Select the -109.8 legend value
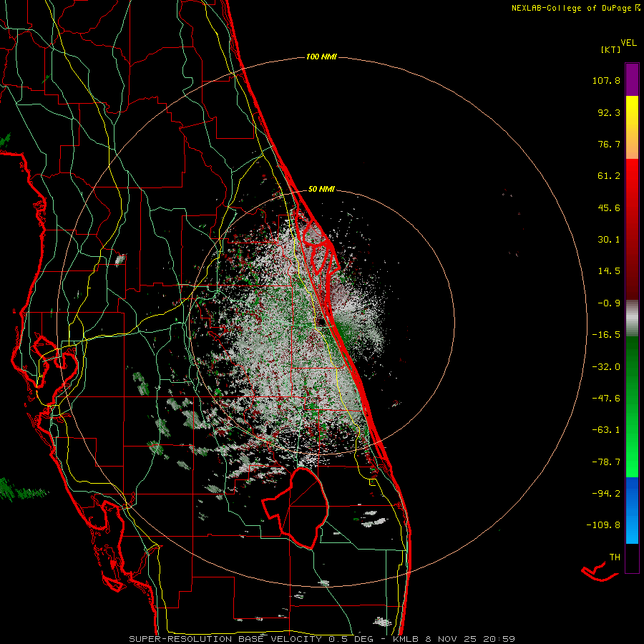Image resolution: width=644 pixels, height=644 pixels. [603, 525]
